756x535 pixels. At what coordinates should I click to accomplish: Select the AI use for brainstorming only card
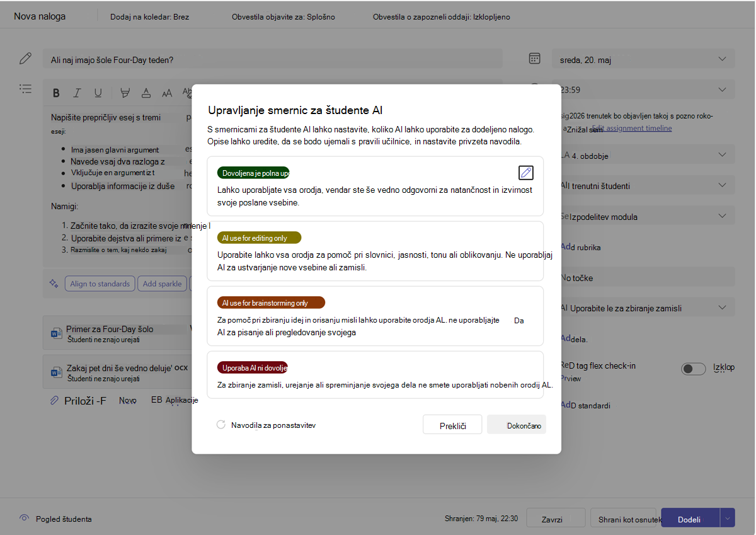[375, 316]
